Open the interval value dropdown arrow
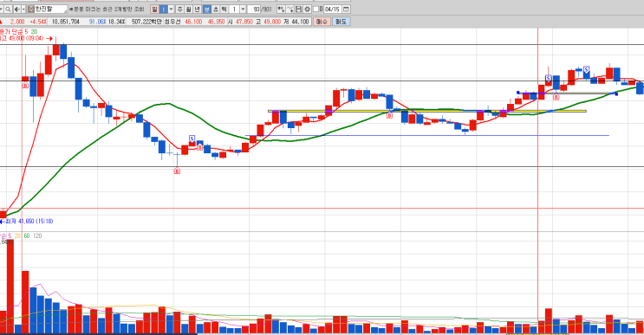Screen dimensions: 644x335 point(243,9)
